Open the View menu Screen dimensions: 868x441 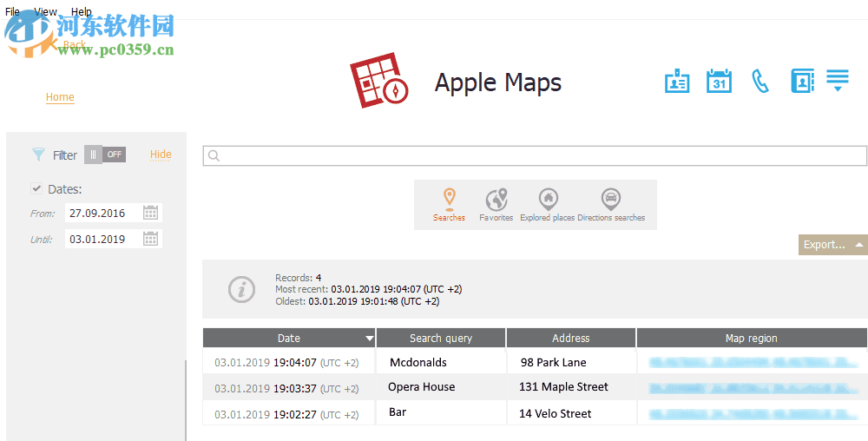45,11
